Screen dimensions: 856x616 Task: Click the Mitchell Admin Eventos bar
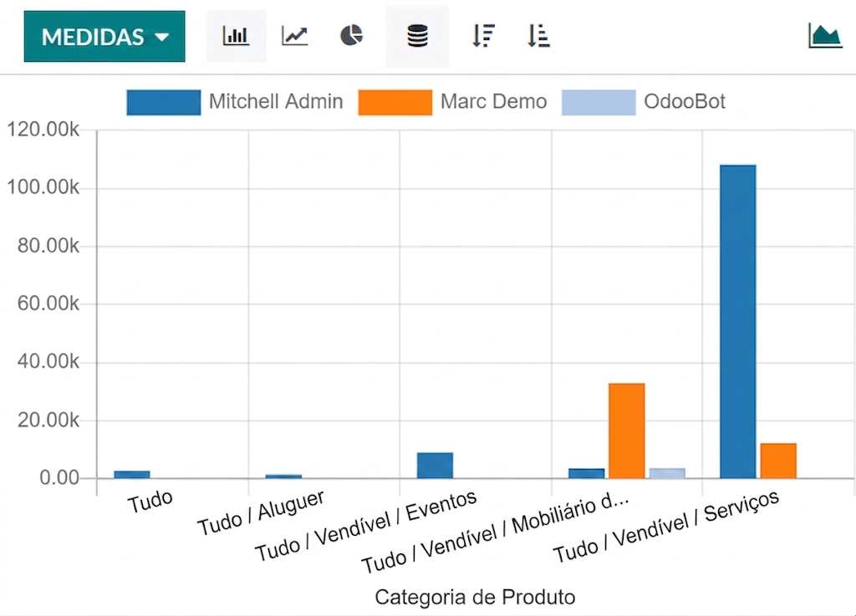click(435, 466)
